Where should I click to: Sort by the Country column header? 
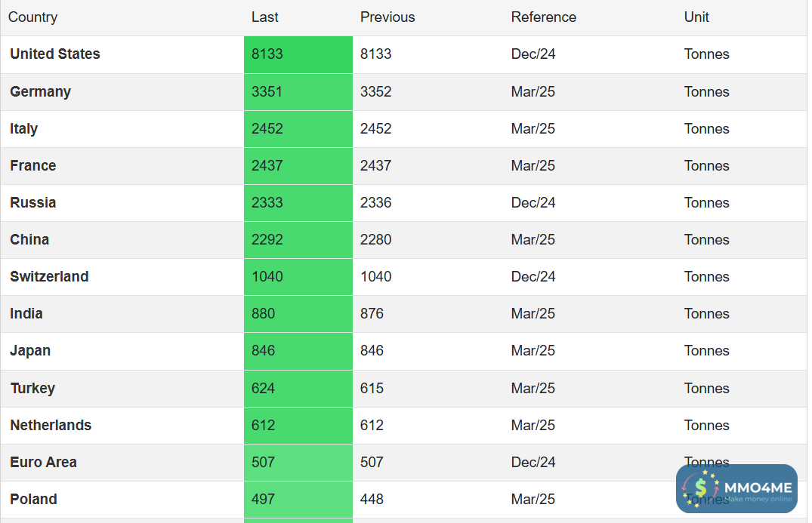tap(33, 17)
